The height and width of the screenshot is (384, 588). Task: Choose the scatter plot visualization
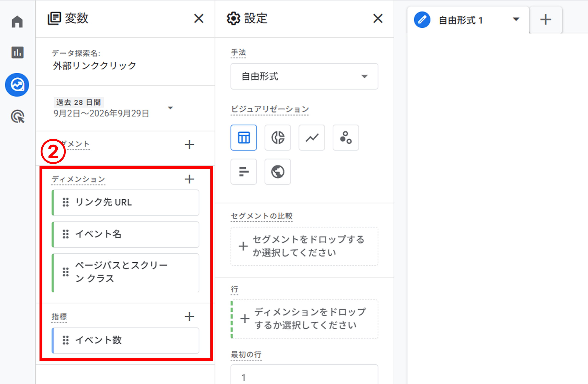coord(346,138)
